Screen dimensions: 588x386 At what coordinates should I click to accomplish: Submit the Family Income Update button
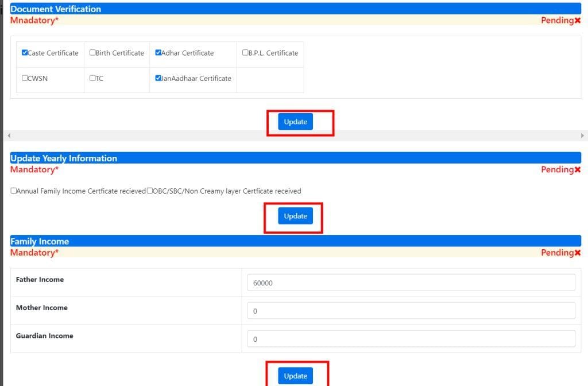click(x=295, y=376)
